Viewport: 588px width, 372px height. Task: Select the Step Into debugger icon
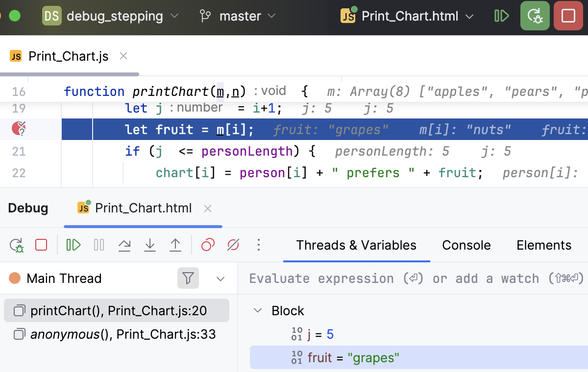(149, 245)
